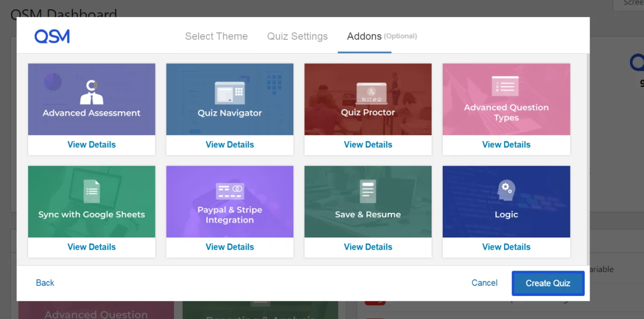View Details for Save & Resume
Viewport: 644px width, 319px height.
click(368, 247)
